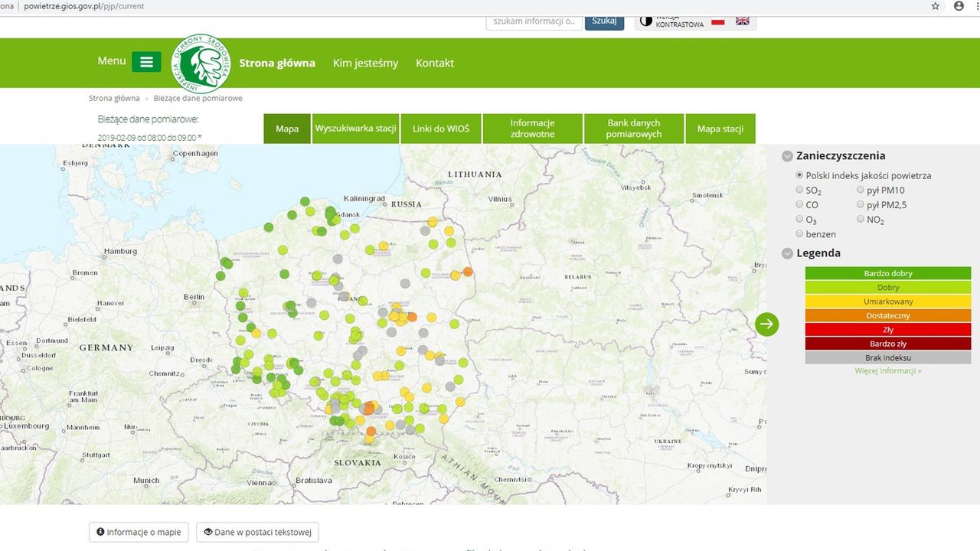
Task: Click the Dostateczny legend swatch
Action: coord(888,315)
